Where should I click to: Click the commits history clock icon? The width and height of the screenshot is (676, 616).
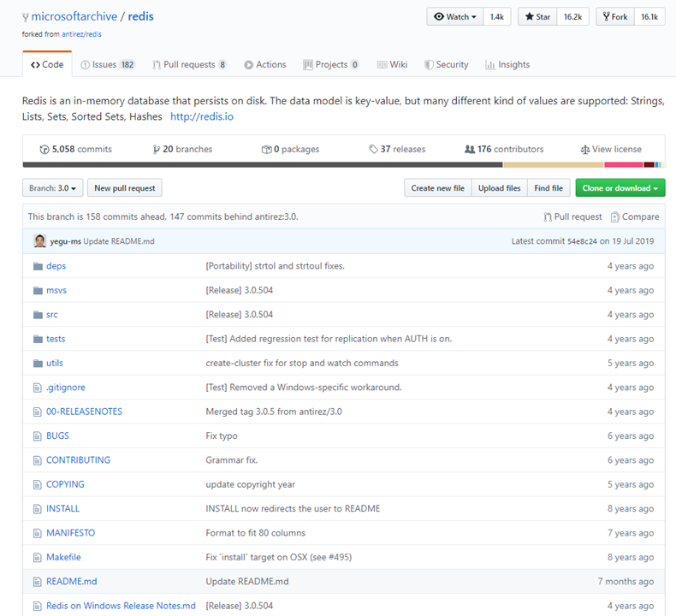44,150
